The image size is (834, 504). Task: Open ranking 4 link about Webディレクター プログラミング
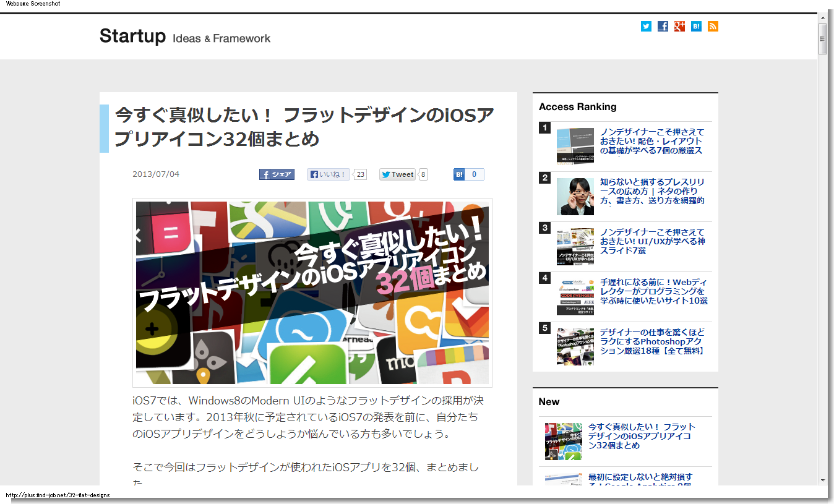point(653,291)
